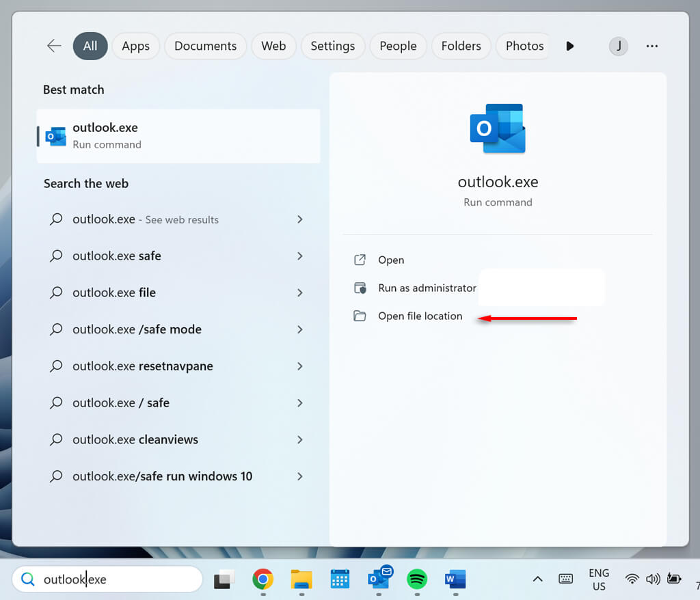Image resolution: width=700 pixels, height=600 pixels.
Task: Switch to the Folders filter tab
Action: [x=461, y=46]
